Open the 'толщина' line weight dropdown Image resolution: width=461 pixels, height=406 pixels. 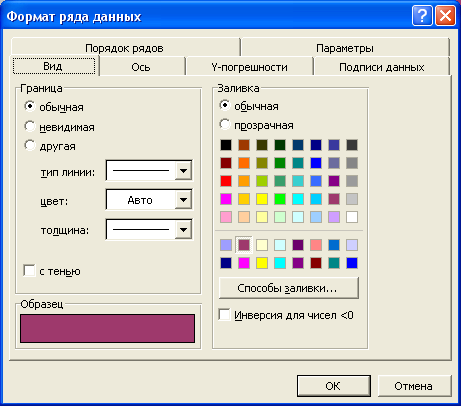click(x=183, y=230)
